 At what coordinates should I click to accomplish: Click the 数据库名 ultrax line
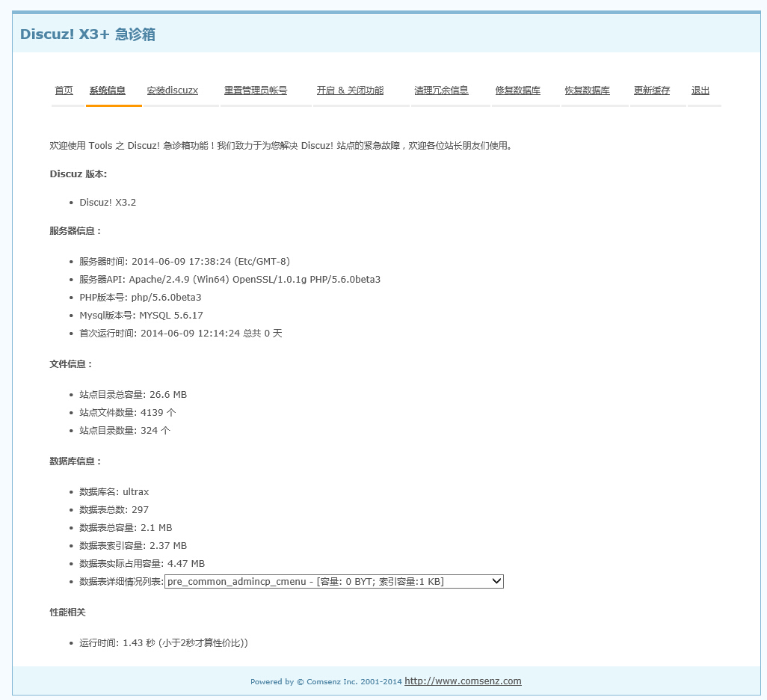114,492
